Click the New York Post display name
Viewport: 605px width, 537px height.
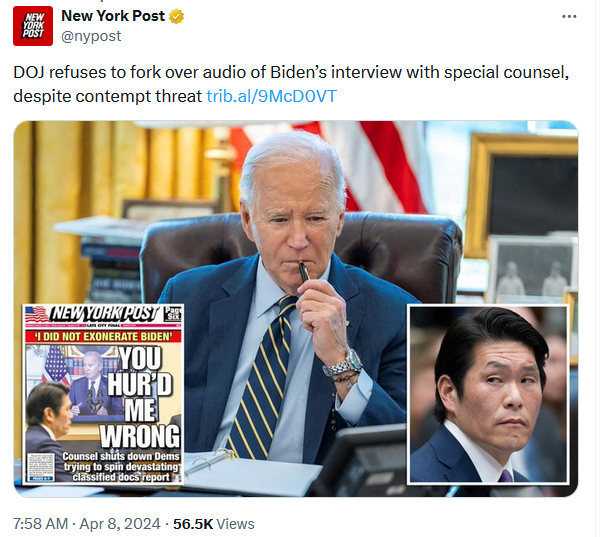coord(113,16)
